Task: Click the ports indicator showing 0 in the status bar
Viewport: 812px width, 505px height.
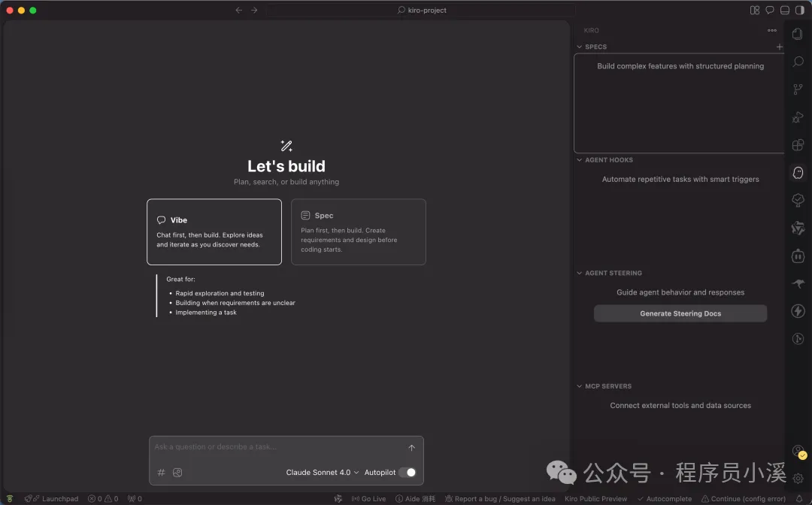Action: click(x=135, y=499)
